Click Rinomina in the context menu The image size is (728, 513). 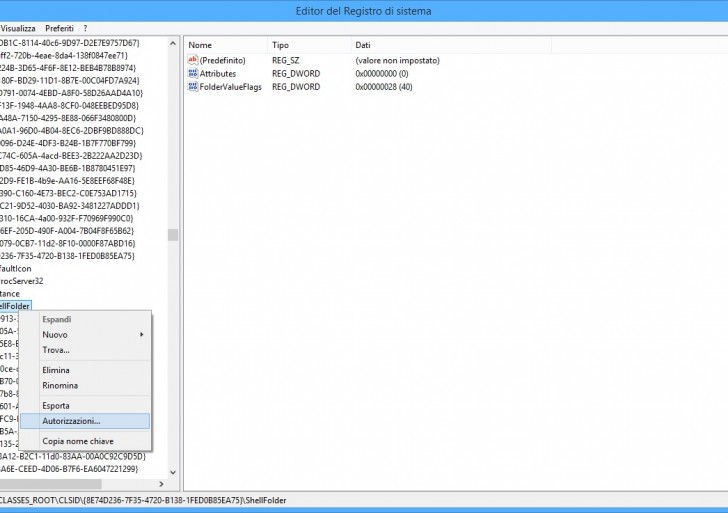click(60, 385)
